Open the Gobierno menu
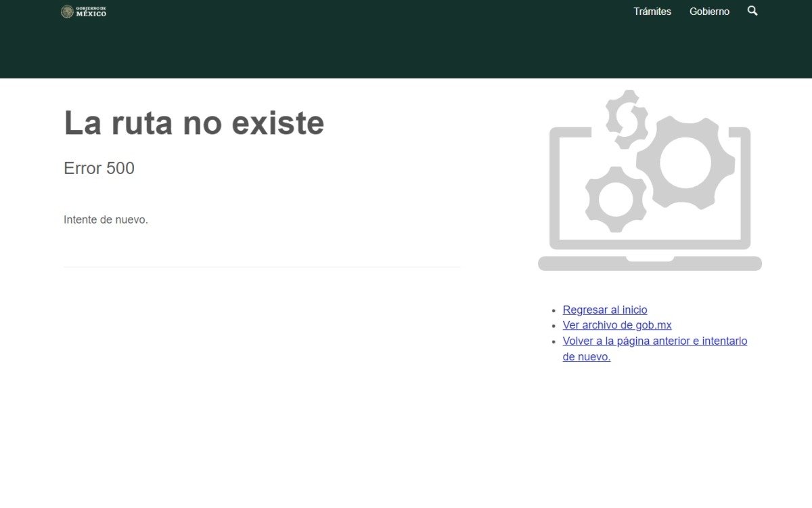This screenshot has width=812, height=508. 709,11
